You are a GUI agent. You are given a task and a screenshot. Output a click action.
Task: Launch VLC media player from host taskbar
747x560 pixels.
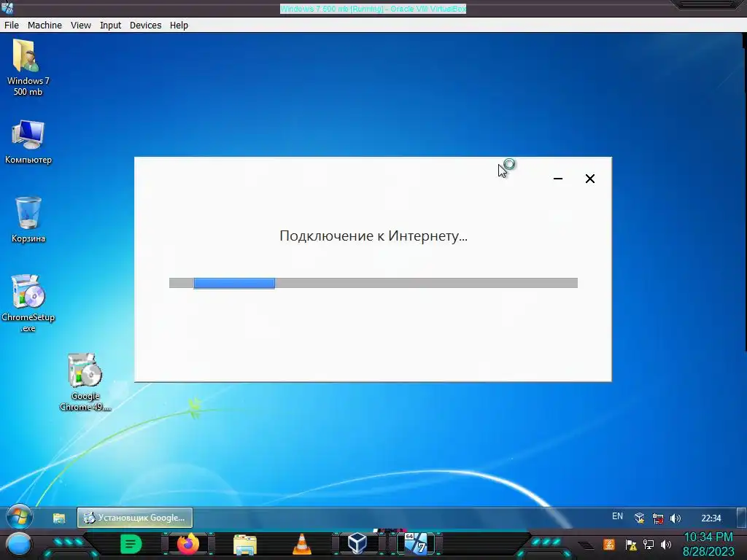coord(301,544)
